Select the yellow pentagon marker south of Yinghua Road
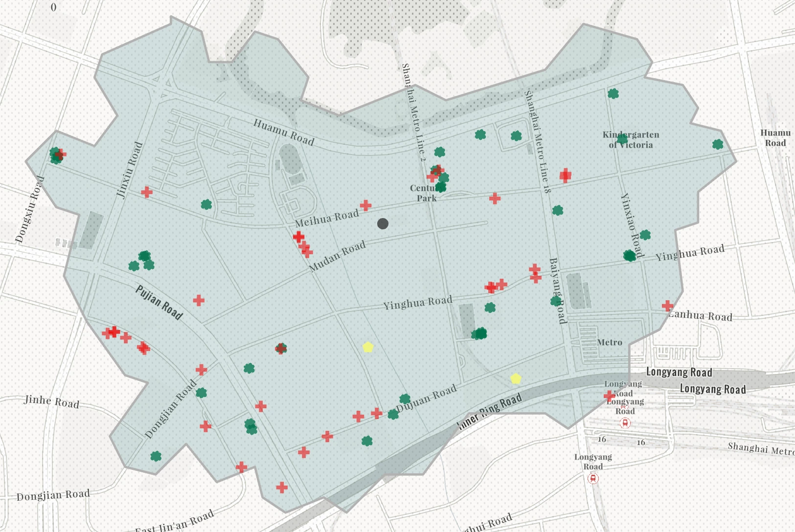Image resolution: width=795 pixels, height=532 pixels. pyautogui.click(x=368, y=347)
